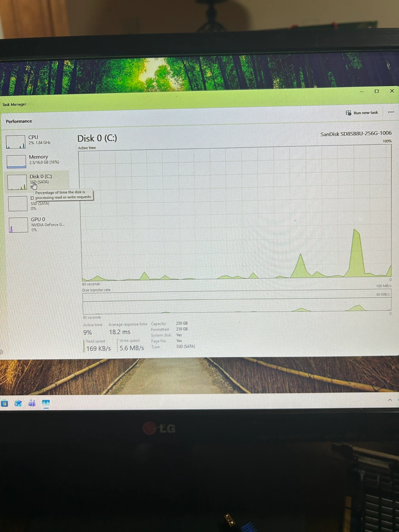The height and width of the screenshot is (532, 399).
Task: Click the 239 GB Capacity value
Action: point(182,323)
